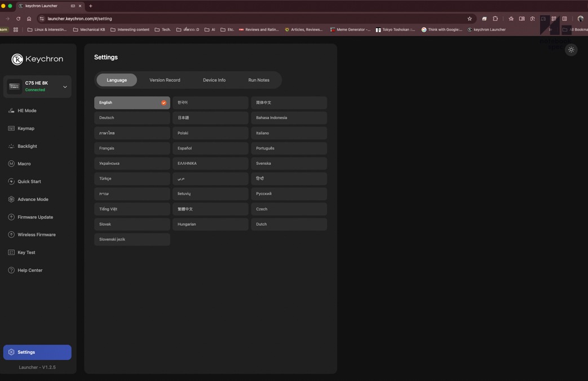Switch to the Device Info tab

(214, 80)
